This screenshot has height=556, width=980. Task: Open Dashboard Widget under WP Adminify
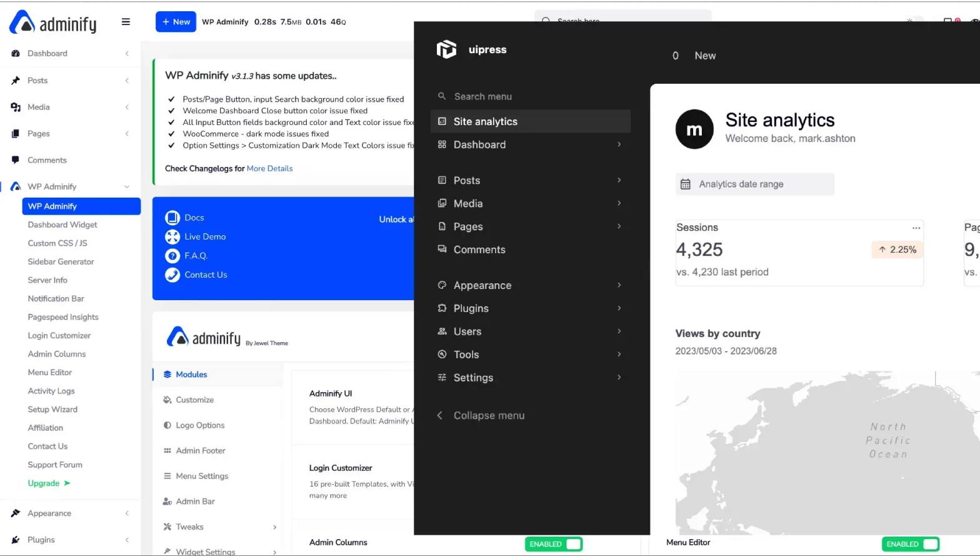point(62,225)
